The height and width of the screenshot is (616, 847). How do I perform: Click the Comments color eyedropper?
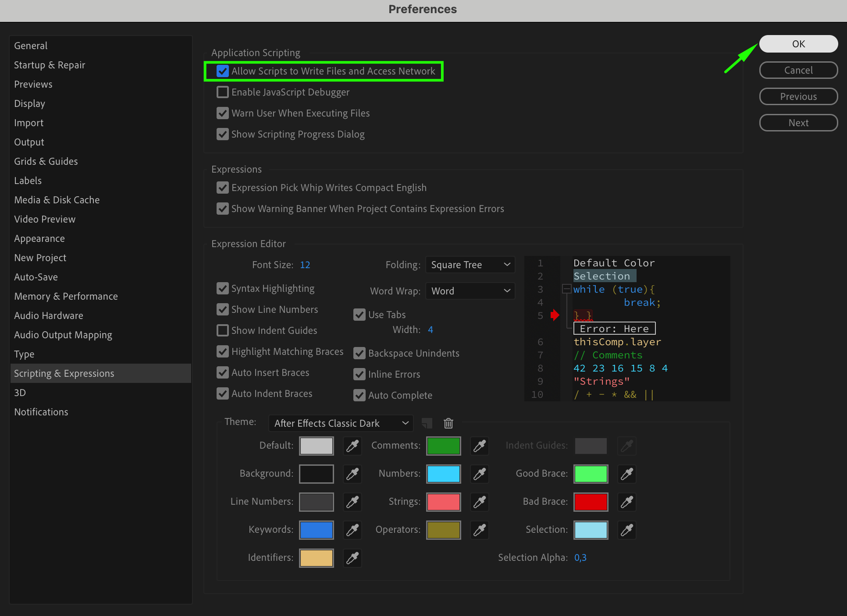click(x=480, y=446)
